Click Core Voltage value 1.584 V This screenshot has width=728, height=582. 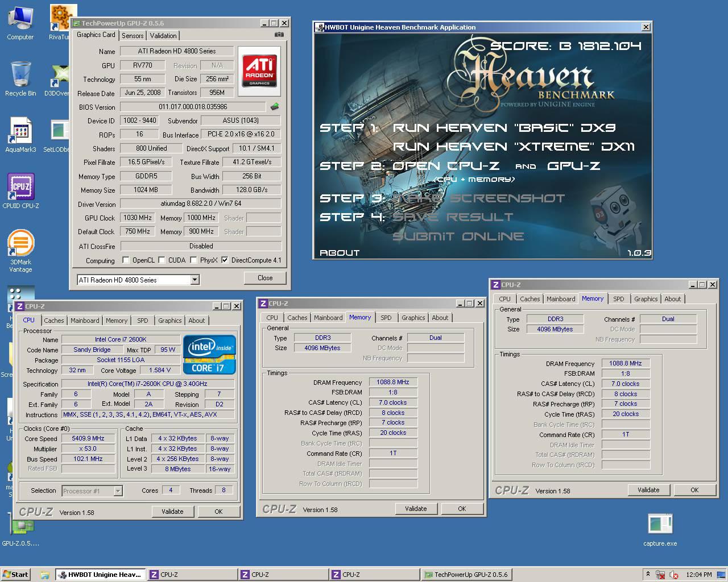pos(160,370)
